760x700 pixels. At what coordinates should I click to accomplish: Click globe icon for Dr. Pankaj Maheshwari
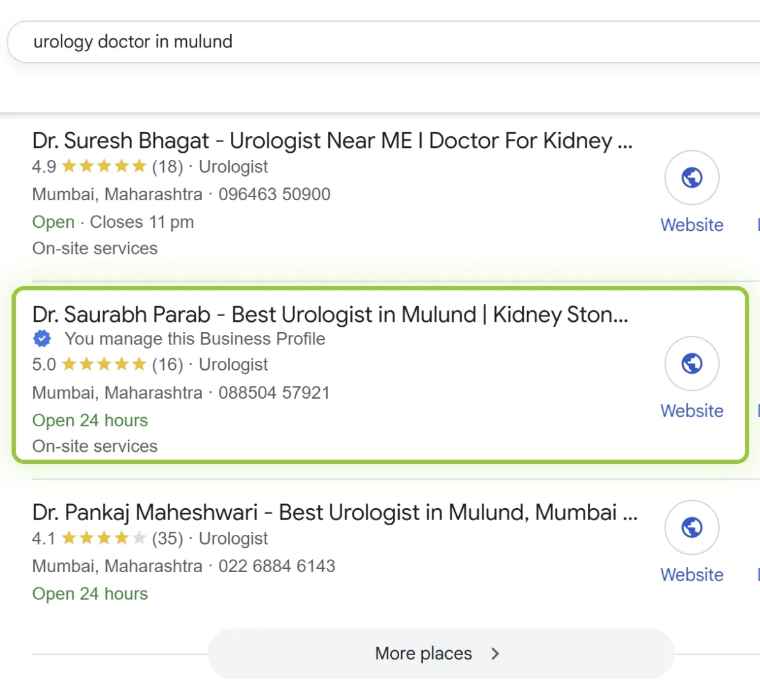(x=692, y=527)
